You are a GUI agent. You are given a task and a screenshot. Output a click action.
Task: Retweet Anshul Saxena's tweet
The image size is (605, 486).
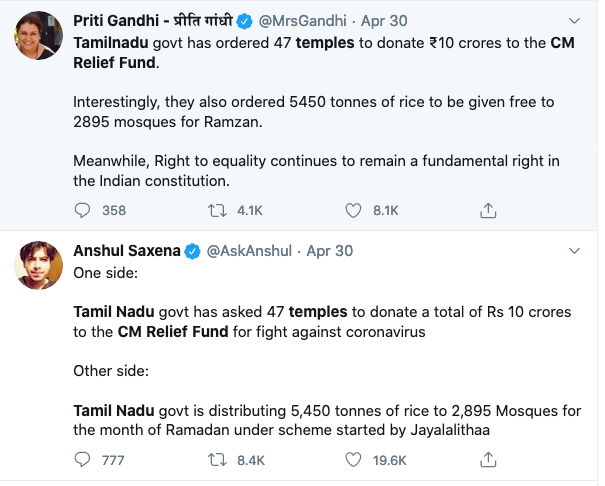click(217, 460)
